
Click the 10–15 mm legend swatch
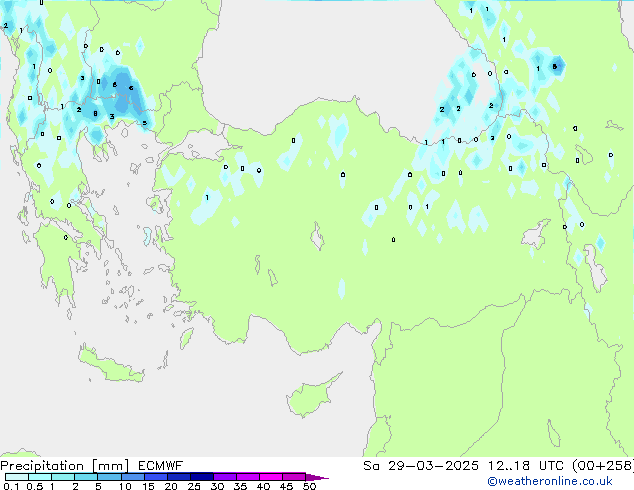(x=132, y=477)
